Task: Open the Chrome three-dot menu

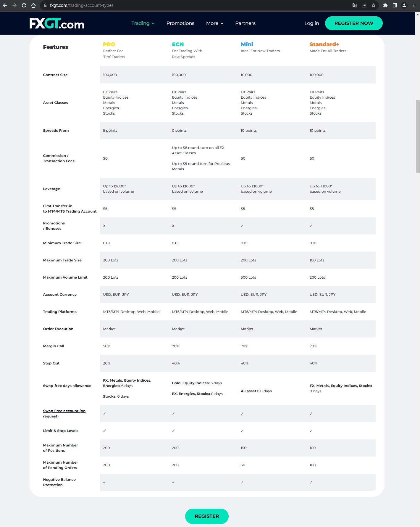Action: [x=414, y=5]
